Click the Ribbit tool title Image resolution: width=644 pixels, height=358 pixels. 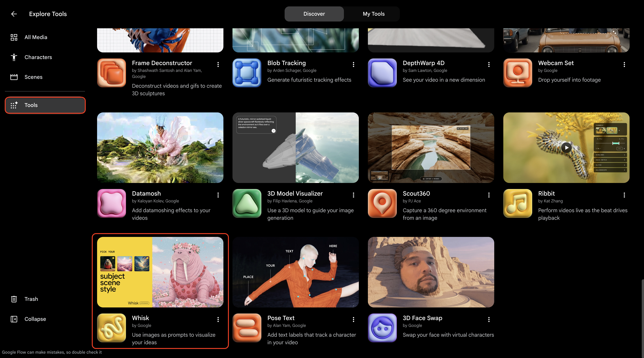tap(547, 194)
